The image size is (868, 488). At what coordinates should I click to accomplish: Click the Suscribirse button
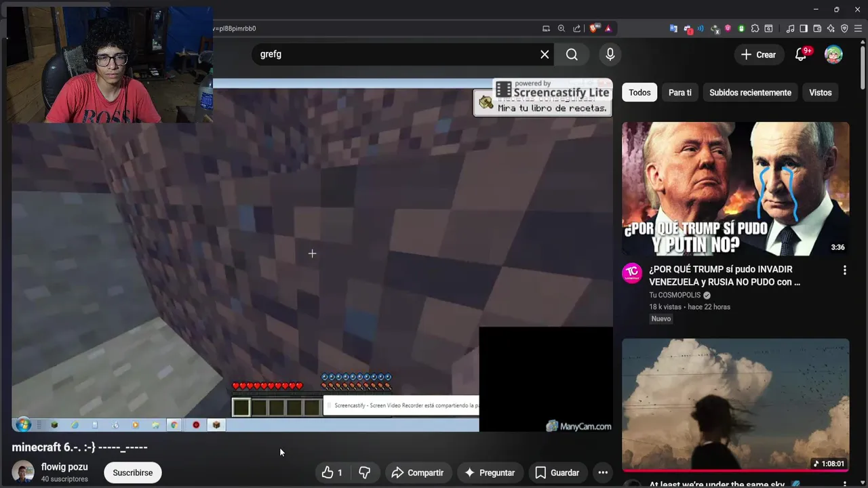coord(133,472)
